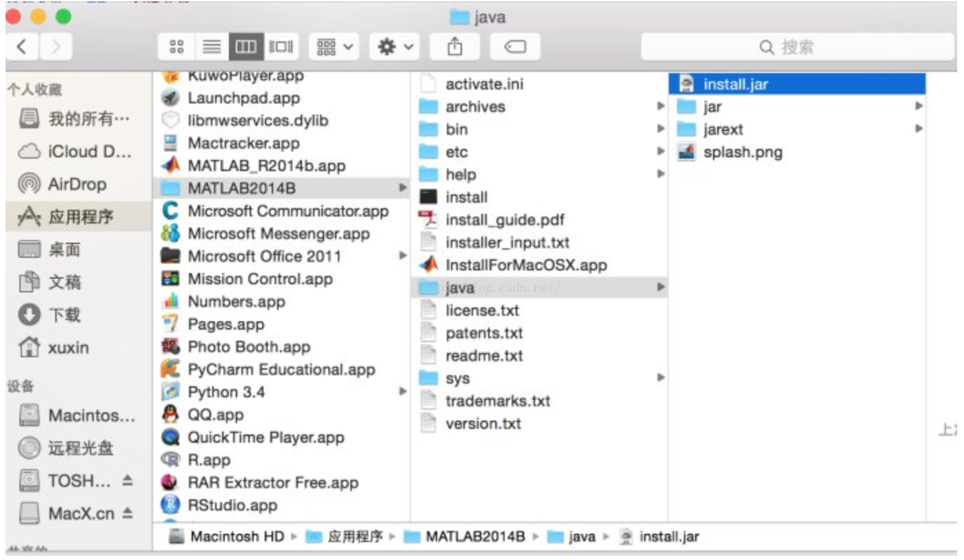The height and width of the screenshot is (560, 964).
Task: Switch to column view mode
Action: [246, 47]
